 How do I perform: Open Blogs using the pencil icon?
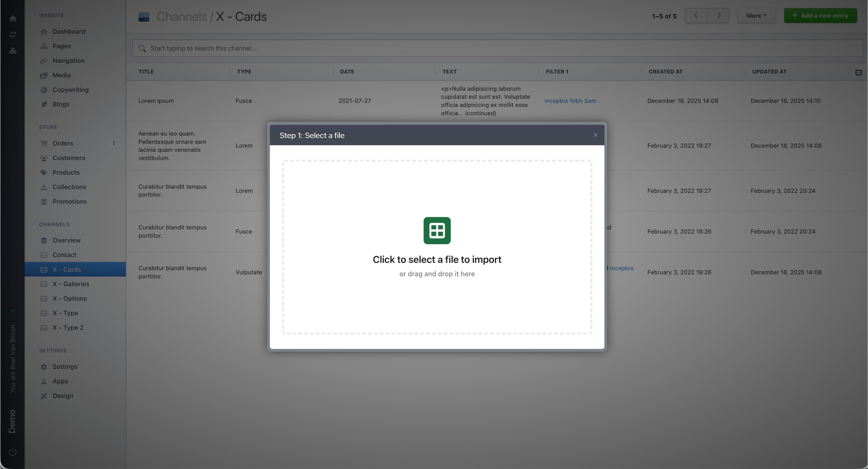tap(44, 104)
